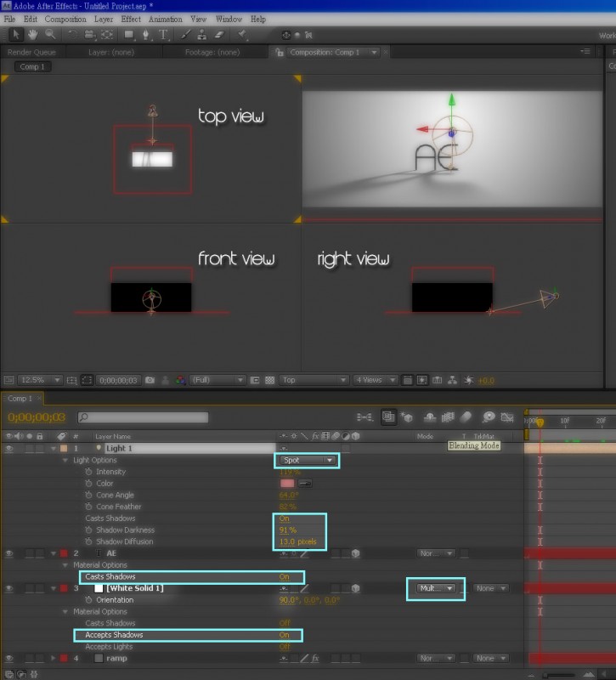Toggle the viewer lock icon
The height and width of the screenshot is (680, 616).
(x=280, y=53)
